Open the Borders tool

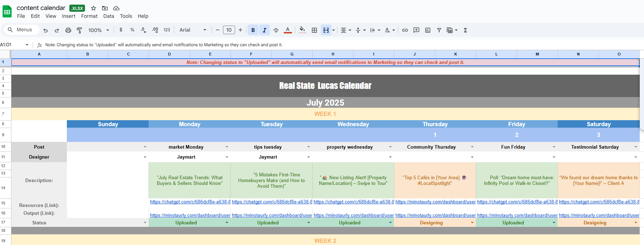(314, 30)
